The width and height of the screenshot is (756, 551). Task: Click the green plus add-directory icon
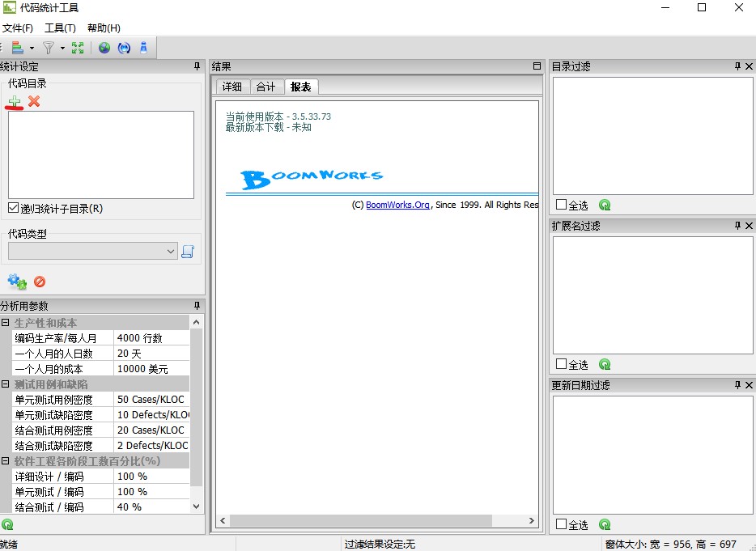coord(15,101)
